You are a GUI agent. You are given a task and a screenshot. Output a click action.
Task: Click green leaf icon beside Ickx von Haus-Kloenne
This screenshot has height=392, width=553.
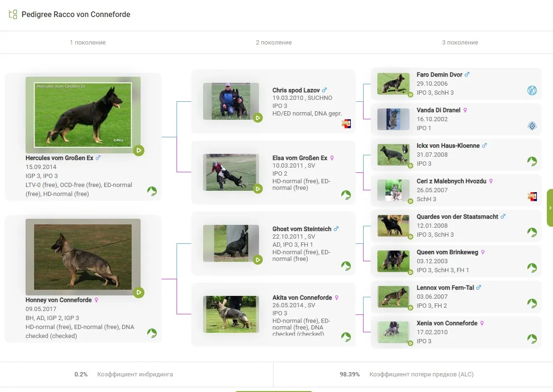click(x=532, y=161)
